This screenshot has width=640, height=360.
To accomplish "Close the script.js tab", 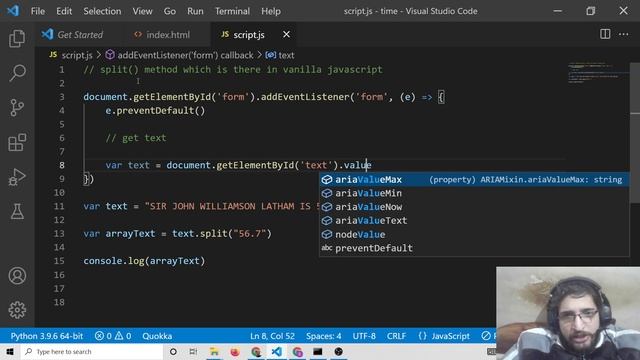I will (287, 35).
